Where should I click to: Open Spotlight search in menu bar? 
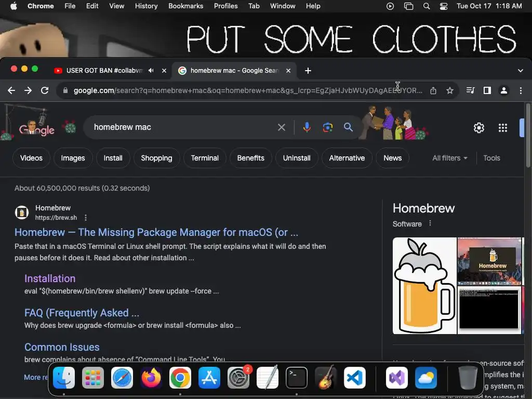[x=427, y=6]
